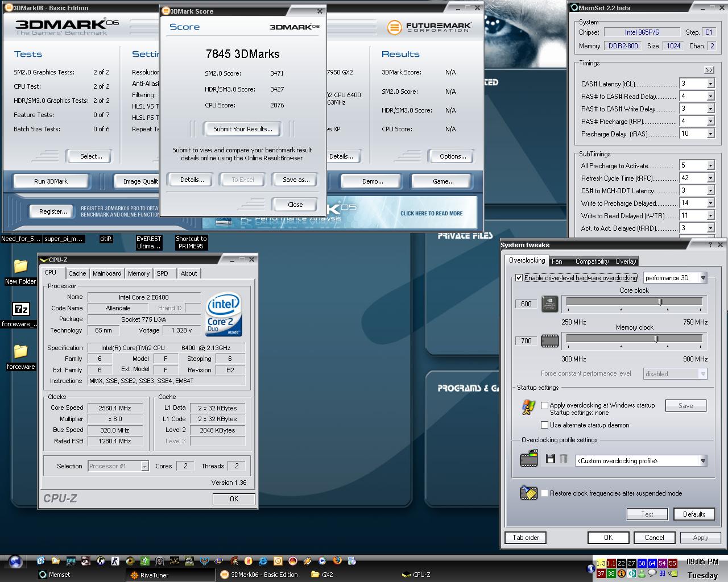The image size is (728, 582).
Task: Open the New Folder desktop icon
Action: 20,266
